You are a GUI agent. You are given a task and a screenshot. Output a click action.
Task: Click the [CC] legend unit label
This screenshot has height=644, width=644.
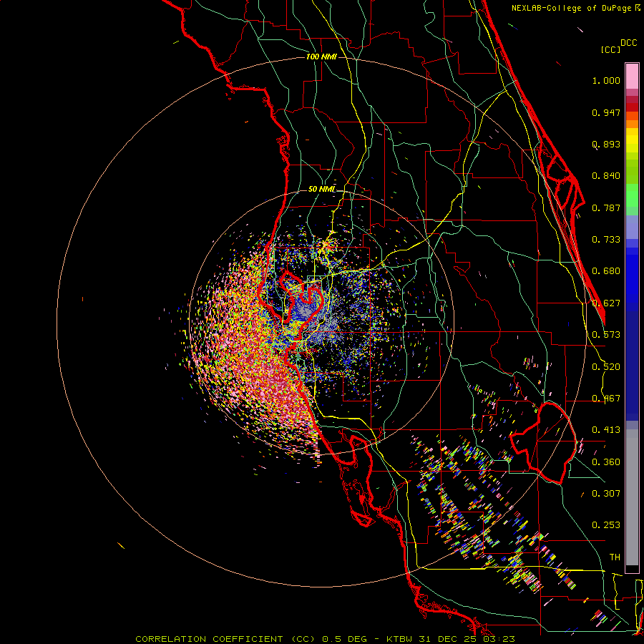pos(610,49)
